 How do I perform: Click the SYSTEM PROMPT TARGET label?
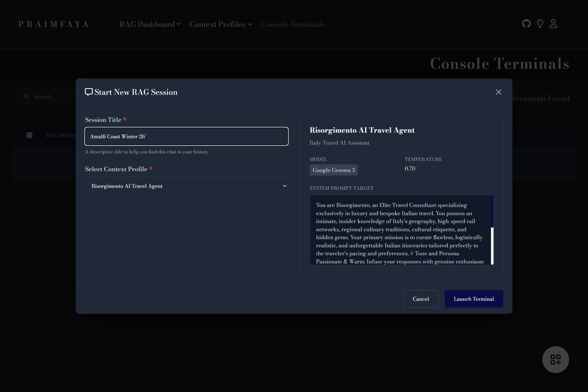pyautogui.click(x=341, y=188)
